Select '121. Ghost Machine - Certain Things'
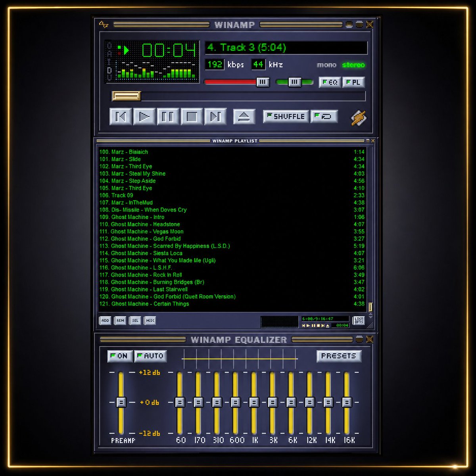 pyautogui.click(x=232, y=304)
